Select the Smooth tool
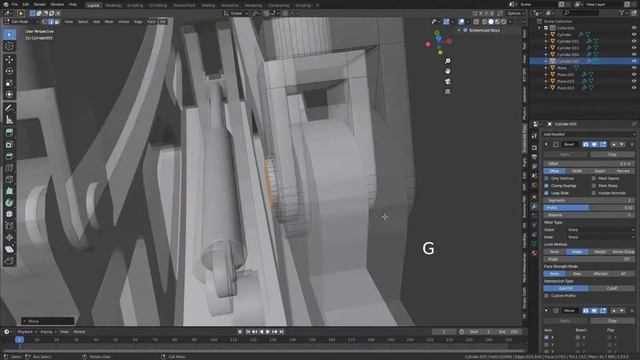 click(x=9, y=214)
